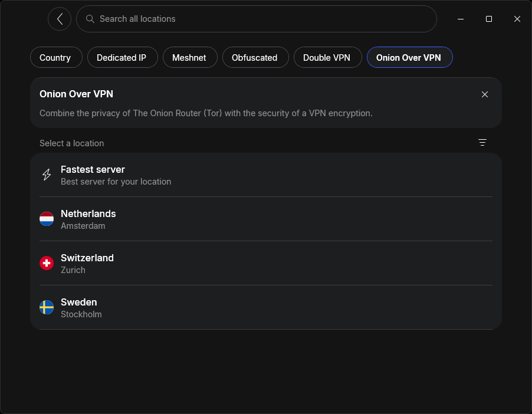Click 'Best server for your location' text

pos(116,182)
